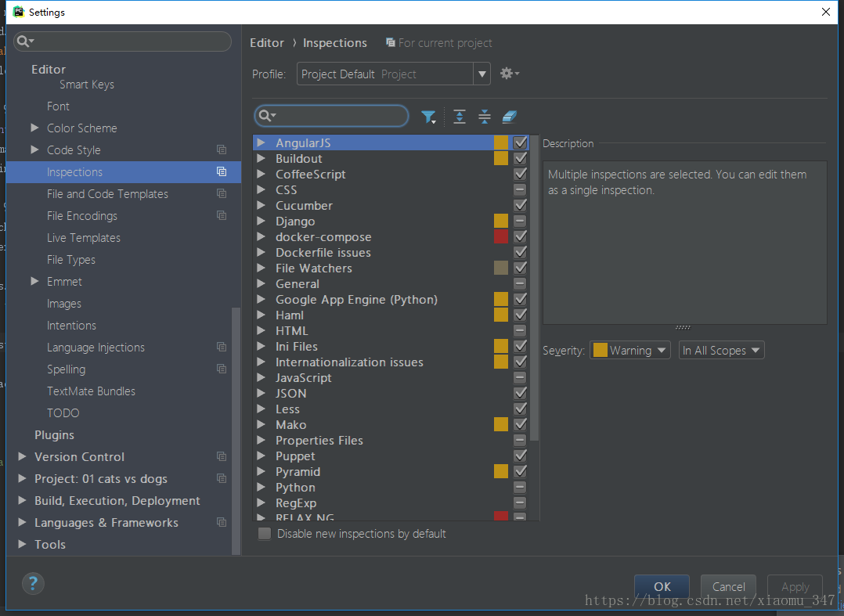The width and height of the screenshot is (844, 616).
Task: Select the Plugins settings page
Action: 54,434
